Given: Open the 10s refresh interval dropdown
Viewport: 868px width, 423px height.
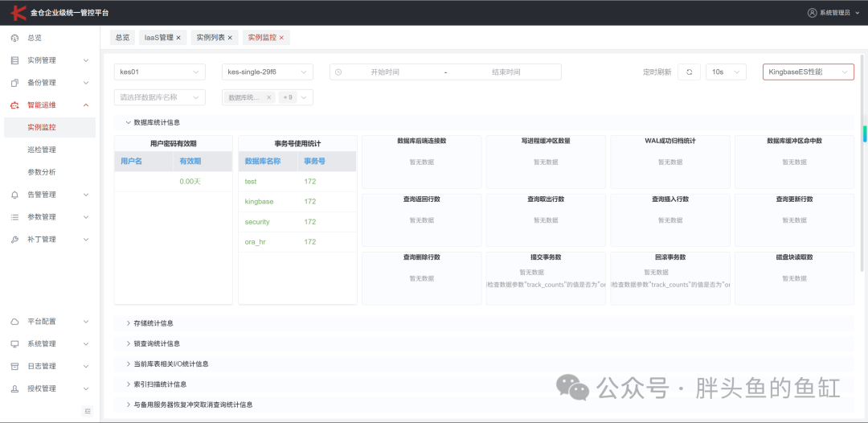Looking at the screenshot, I should coord(727,72).
